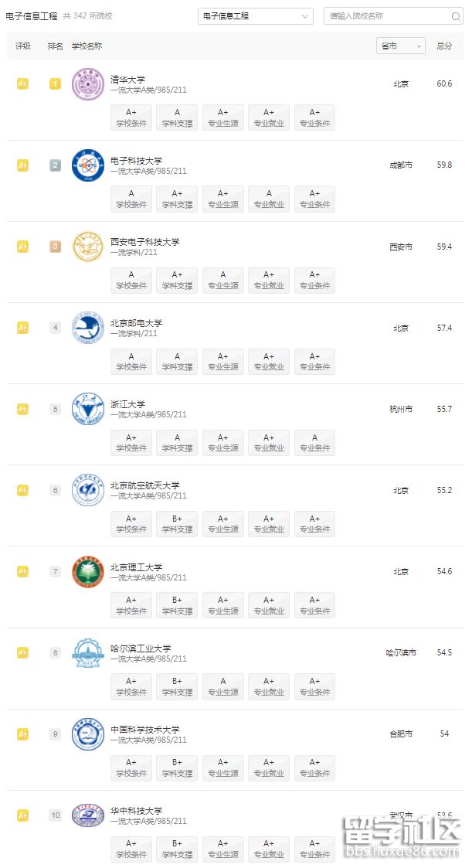
Task: Select the Beihang University logo
Action: point(87,490)
